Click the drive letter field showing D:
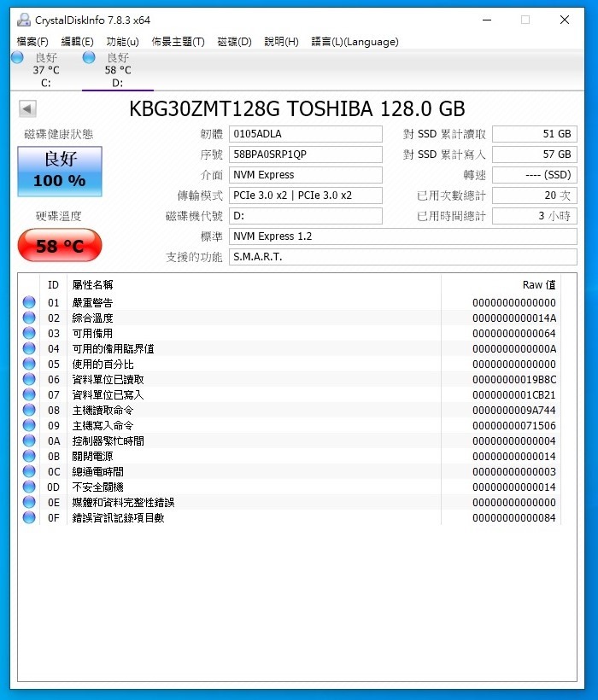 306,216
